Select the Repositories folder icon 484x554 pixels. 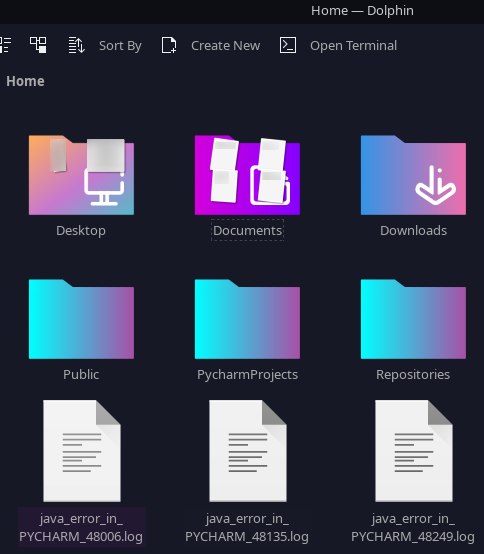point(413,319)
